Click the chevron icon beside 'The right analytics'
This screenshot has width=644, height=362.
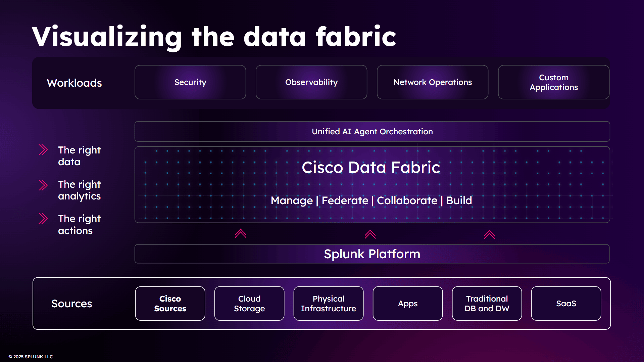[x=43, y=185]
